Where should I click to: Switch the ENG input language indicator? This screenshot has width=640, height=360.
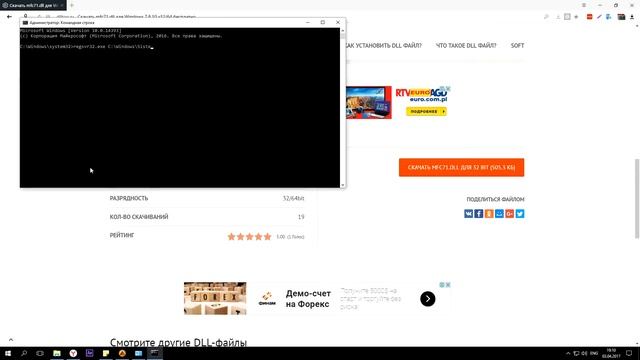tap(594, 353)
